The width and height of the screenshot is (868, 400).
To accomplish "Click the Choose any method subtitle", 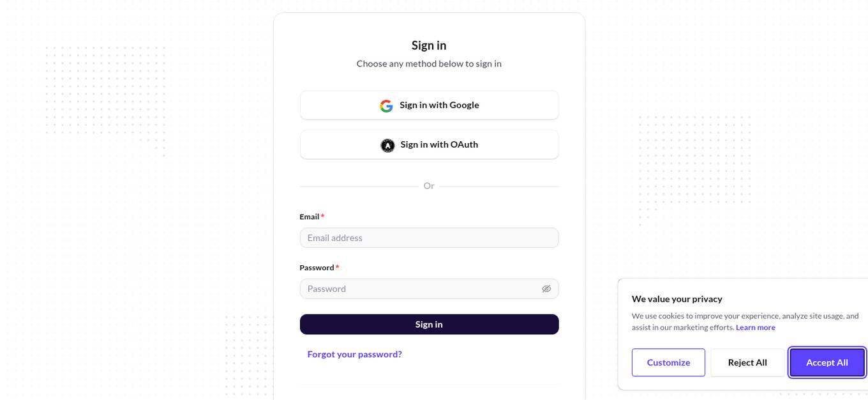I will (429, 64).
